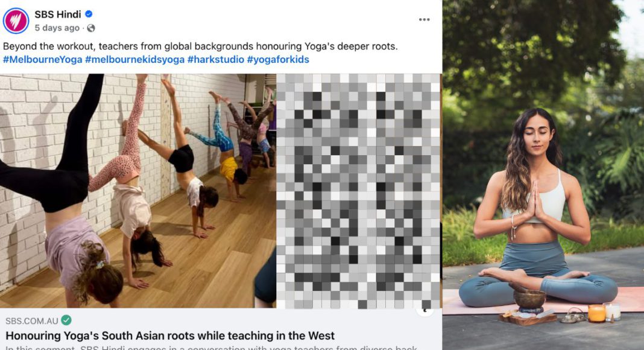The image size is (644, 350).
Task: Open the kids handstand wall photo
Action: (x=138, y=191)
